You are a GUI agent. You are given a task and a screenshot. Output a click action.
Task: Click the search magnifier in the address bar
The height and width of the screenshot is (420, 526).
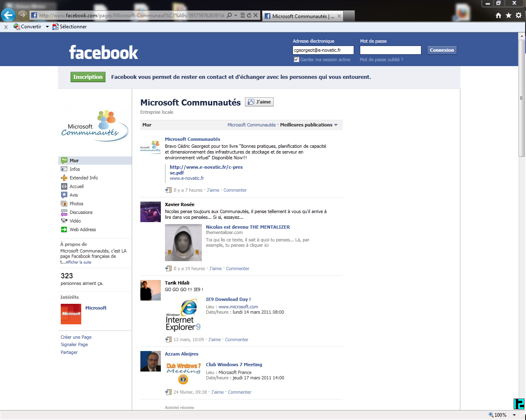pos(229,16)
